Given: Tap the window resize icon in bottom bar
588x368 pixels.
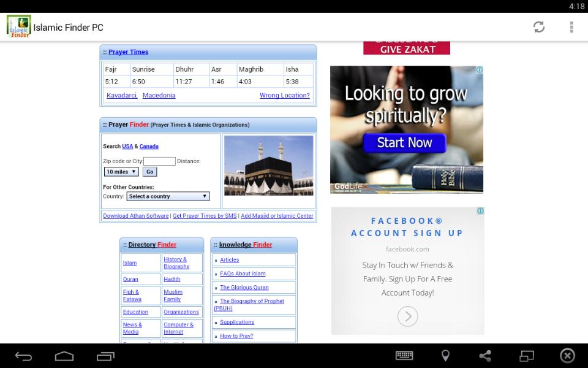Looking at the screenshot, I should [x=527, y=355].
